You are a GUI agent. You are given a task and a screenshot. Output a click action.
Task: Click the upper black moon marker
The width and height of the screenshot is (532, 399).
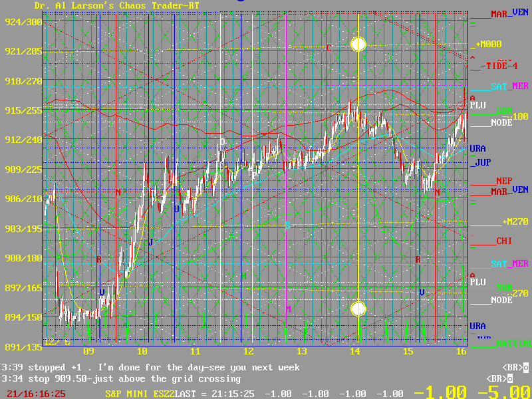point(358,45)
